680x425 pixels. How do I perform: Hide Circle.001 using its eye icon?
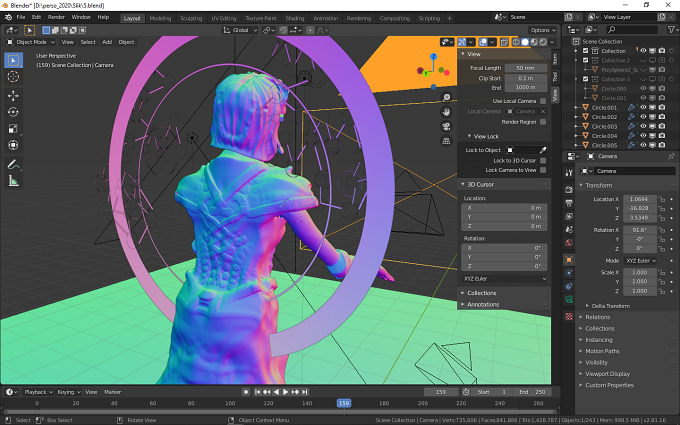(643, 108)
